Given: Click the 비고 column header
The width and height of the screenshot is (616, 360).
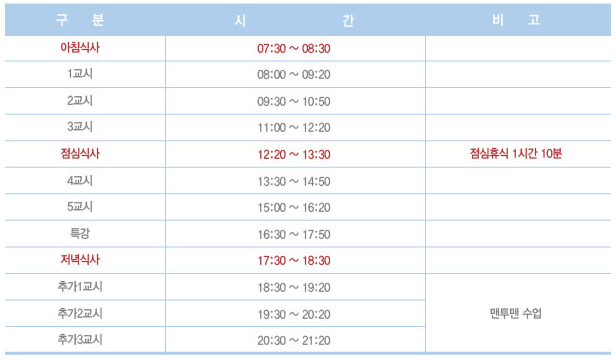Looking at the screenshot, I should coord(516,20).
